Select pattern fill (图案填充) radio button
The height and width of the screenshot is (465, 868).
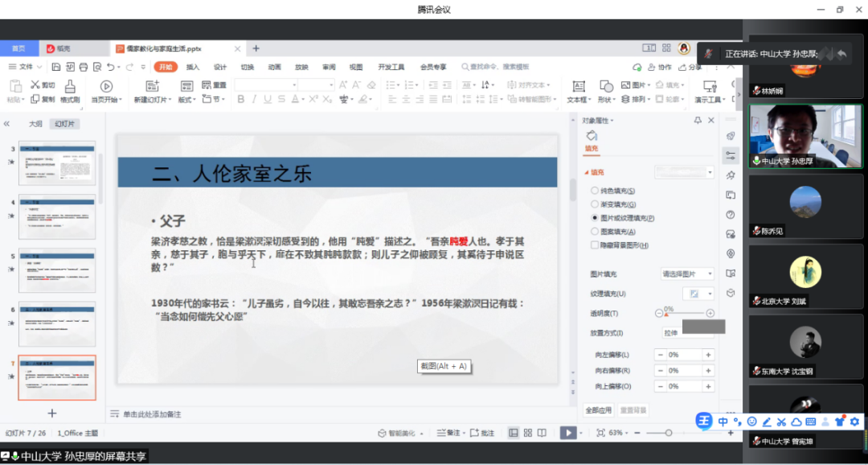coord(595,232)
